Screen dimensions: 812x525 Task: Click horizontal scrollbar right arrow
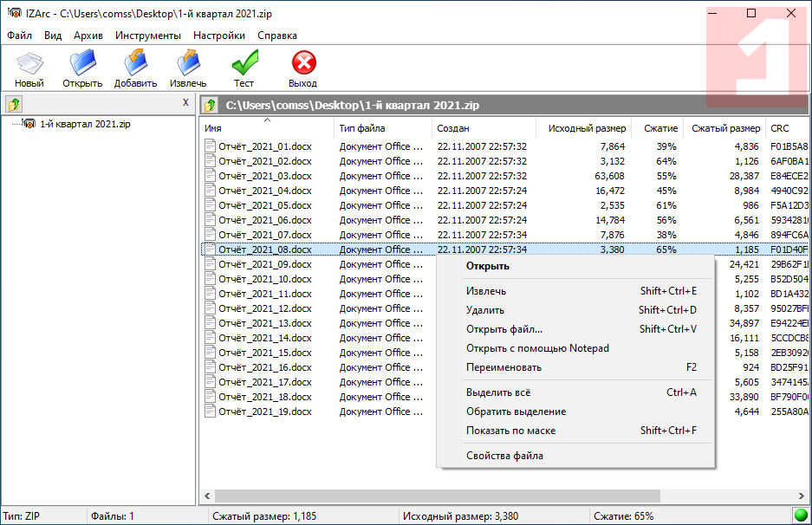801,496
